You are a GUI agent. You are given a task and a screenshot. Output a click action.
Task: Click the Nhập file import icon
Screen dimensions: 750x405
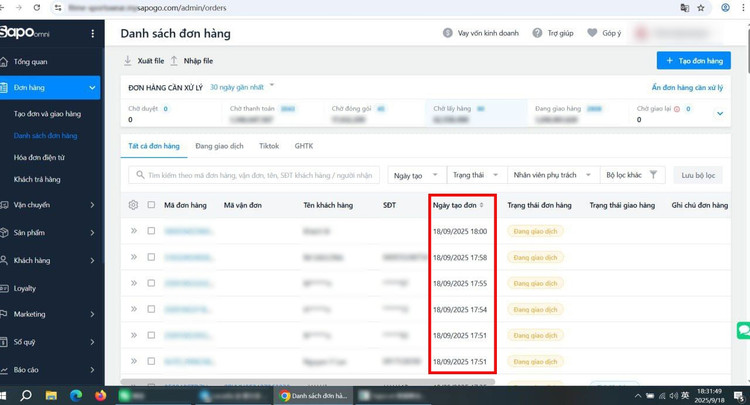click(174, 61)
